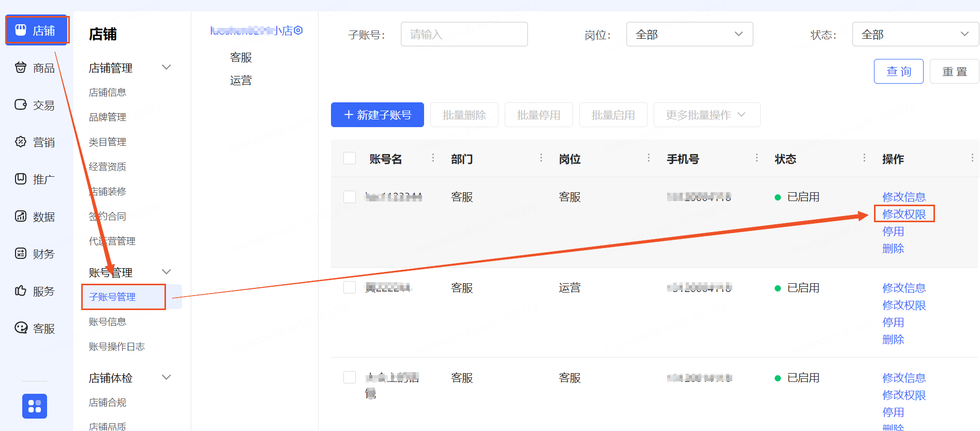Click the 重置 button
Image resolution: width=980 pixels, height=431 pixels.
click(x=954, y=71)
